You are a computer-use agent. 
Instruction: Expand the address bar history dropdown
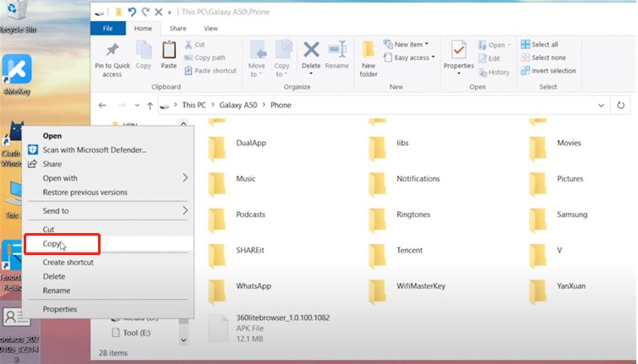601,106
